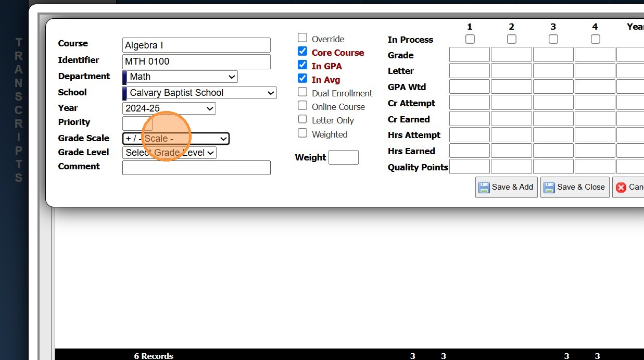Click the Course name field with Algebra I
This screenshot has height=360, width=644.
196,45
